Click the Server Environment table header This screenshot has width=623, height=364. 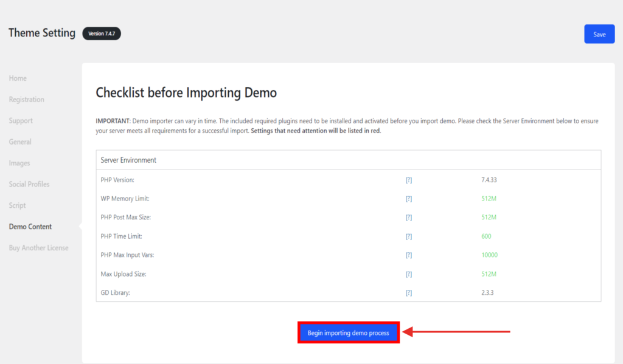pos(128,160)
